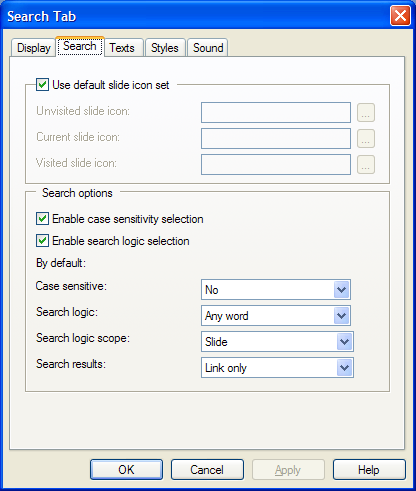This screenshot has height=491, width=416.
Task: Confirm settings with the OK button
Action: coord(126,470)
